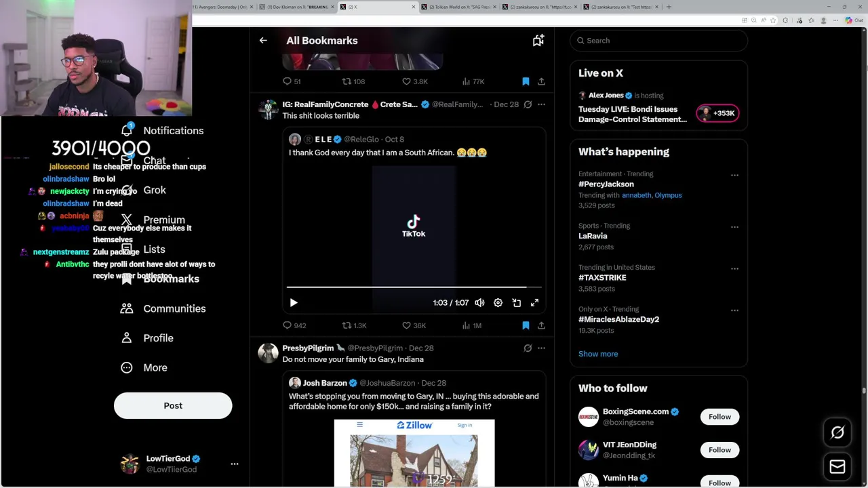The image size is (868, 488).
Task: Play the TikTok video
Action: (294, 303)
